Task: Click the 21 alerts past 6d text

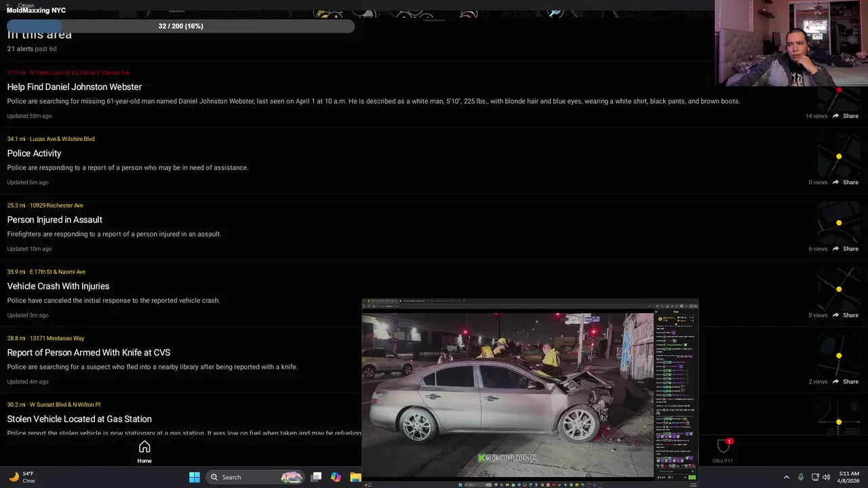Action: [x=32, y=49]
